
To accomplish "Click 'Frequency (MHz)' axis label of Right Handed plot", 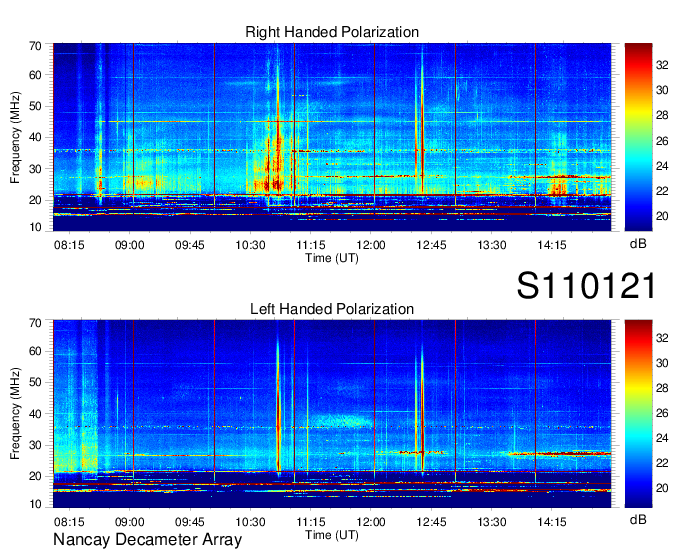I will [15, 137].
